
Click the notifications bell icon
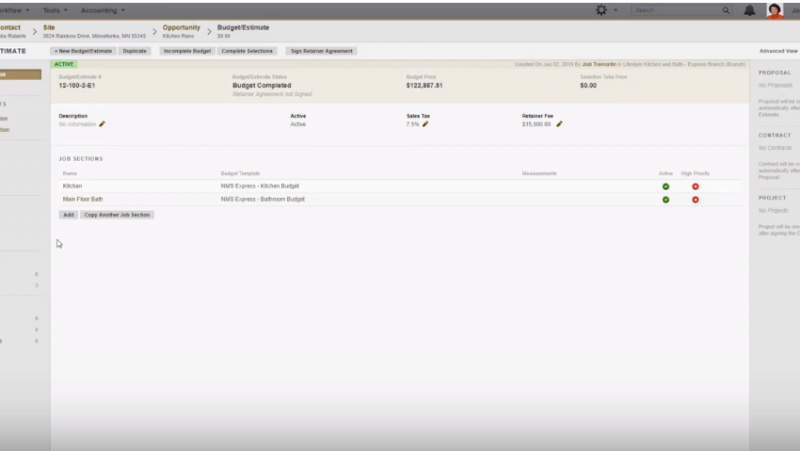[x=750, y=10]
